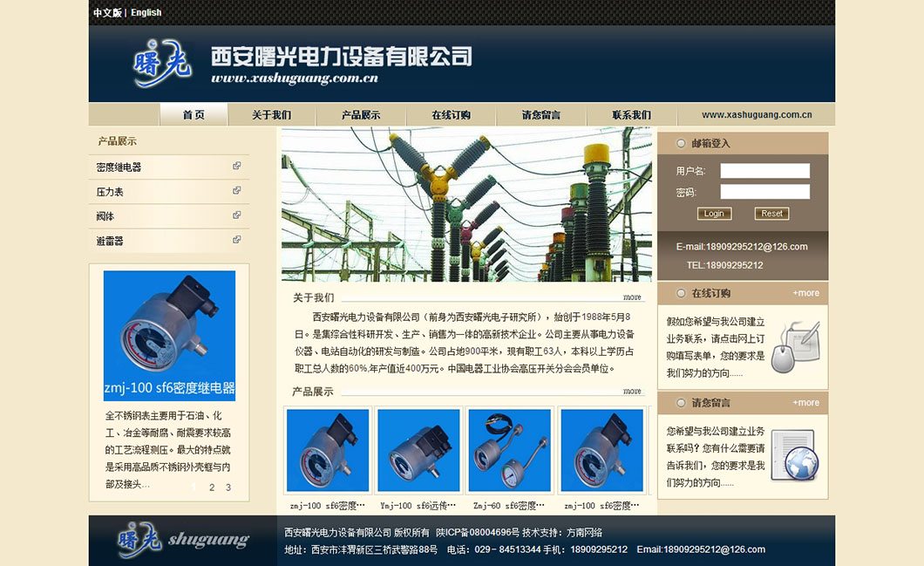Image resolution: width=924 pixels, height=566 pixels.
Task: Open 关于我们 navigation tab
Action: pos(272,115)
